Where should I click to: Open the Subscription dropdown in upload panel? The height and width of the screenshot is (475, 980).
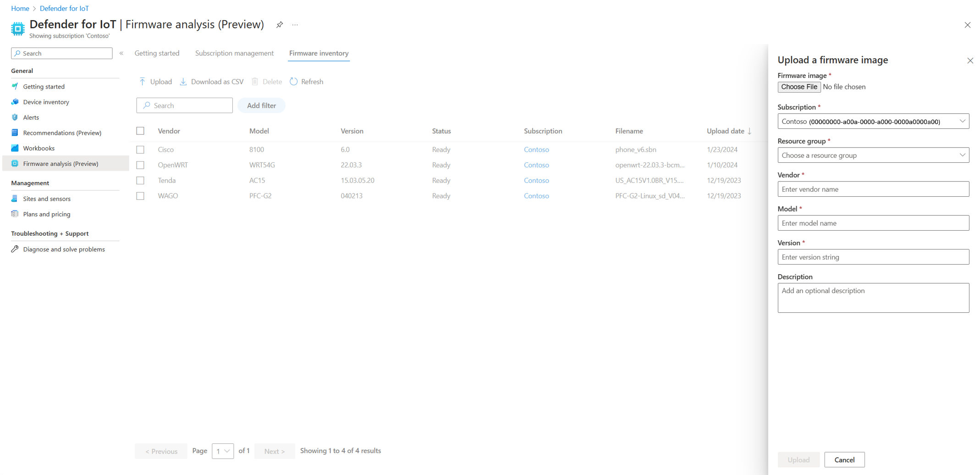(x=873, y=122)
